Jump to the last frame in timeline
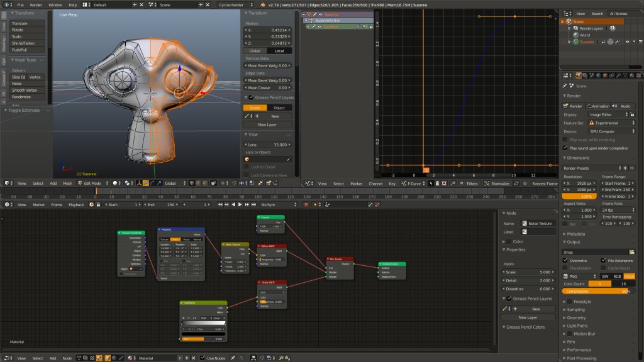644x362 pixels. 255,205
